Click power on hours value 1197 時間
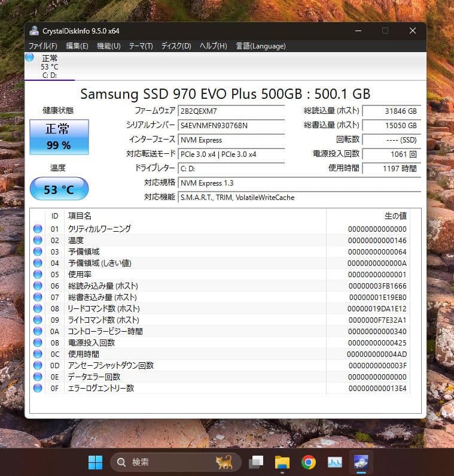Viewport: 454px width, 476px height. point(392,168)
